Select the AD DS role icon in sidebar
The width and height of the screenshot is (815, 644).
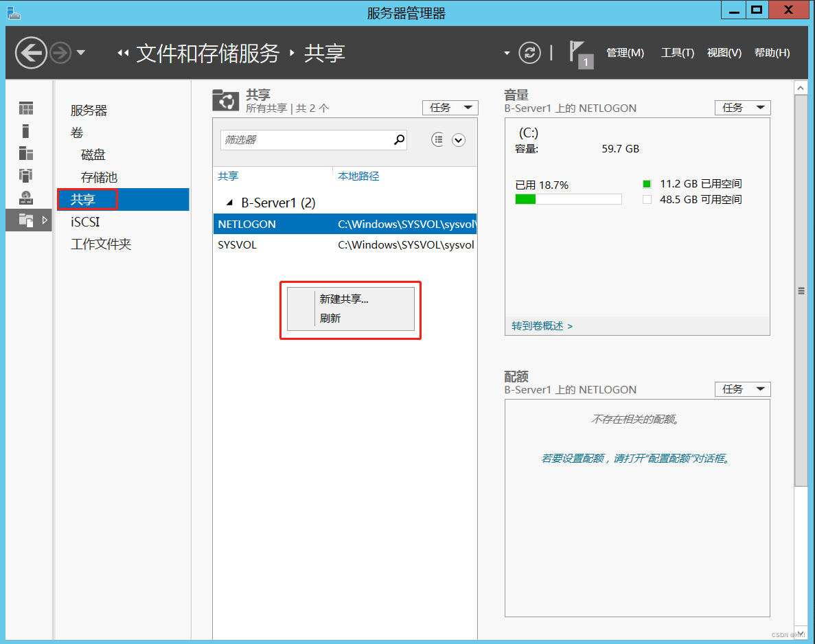26,176
